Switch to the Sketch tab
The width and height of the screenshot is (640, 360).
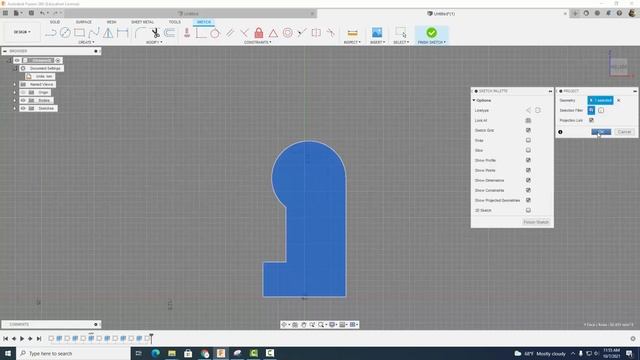pyautogui.click(x=204, y=22)
